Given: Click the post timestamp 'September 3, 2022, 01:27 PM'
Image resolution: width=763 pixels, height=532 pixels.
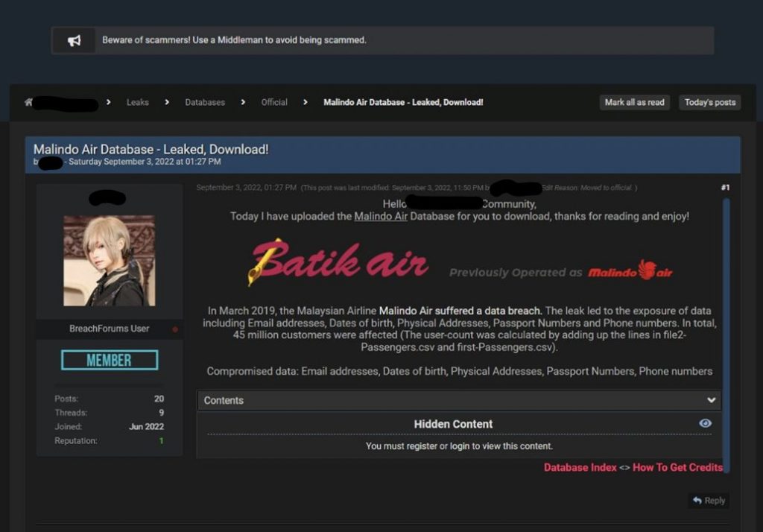Looking at the screenshot, I should [x=246, y=188].
